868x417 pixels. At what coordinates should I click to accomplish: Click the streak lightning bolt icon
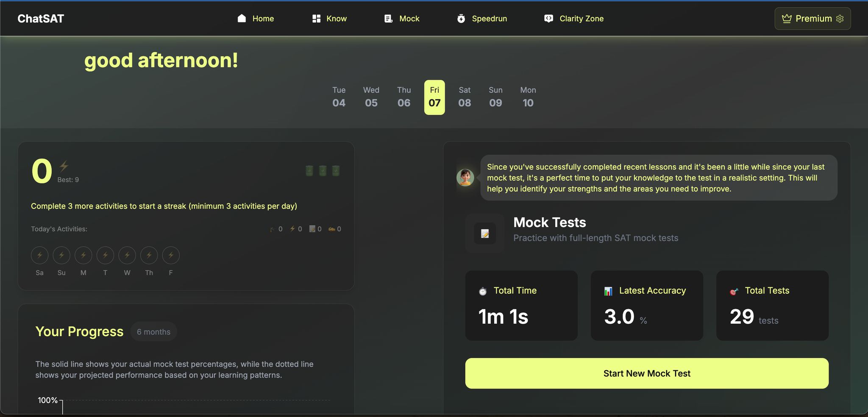[x=64, y=166]
